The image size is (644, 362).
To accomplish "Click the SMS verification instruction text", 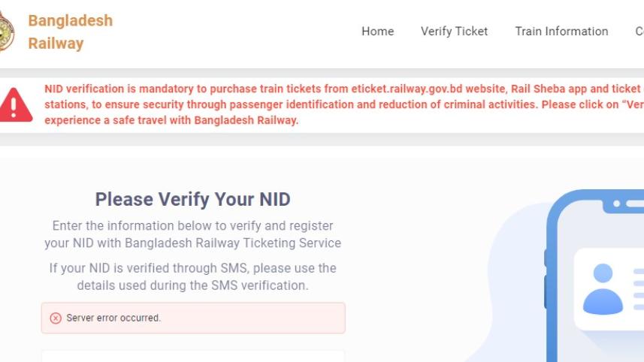I will tap(192, 276).
